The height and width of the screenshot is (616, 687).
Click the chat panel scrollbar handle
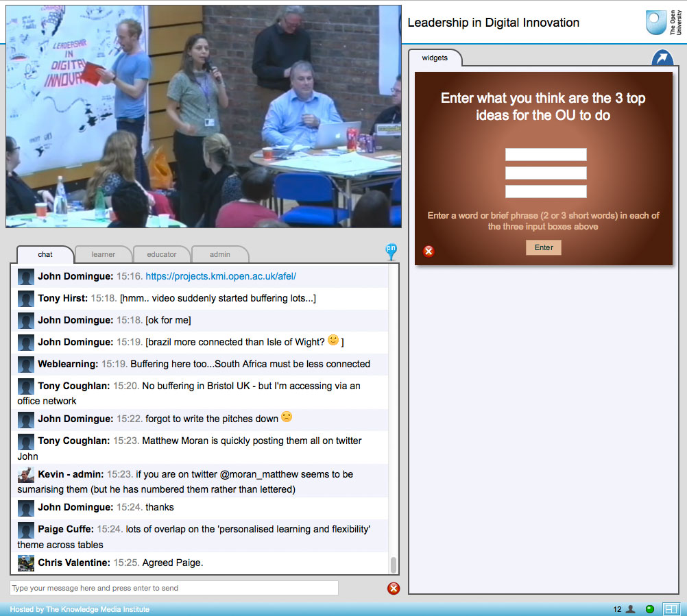[393, 564]
